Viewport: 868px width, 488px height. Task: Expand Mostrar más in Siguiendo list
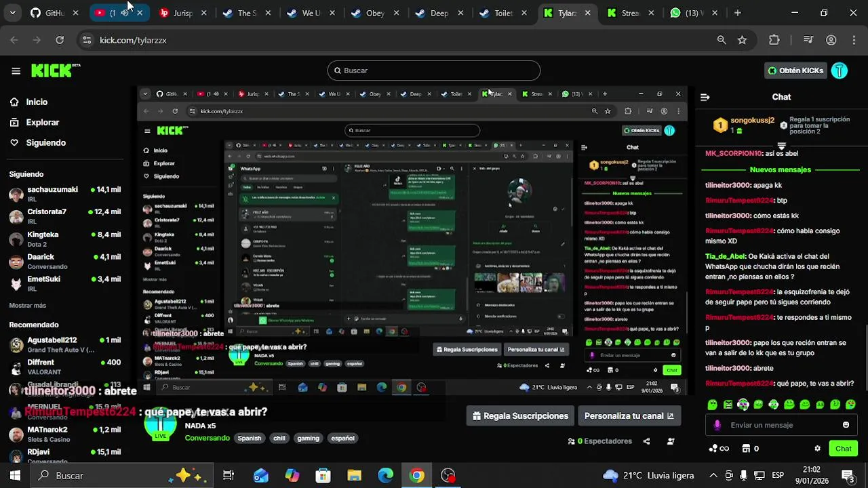(28, 306)
